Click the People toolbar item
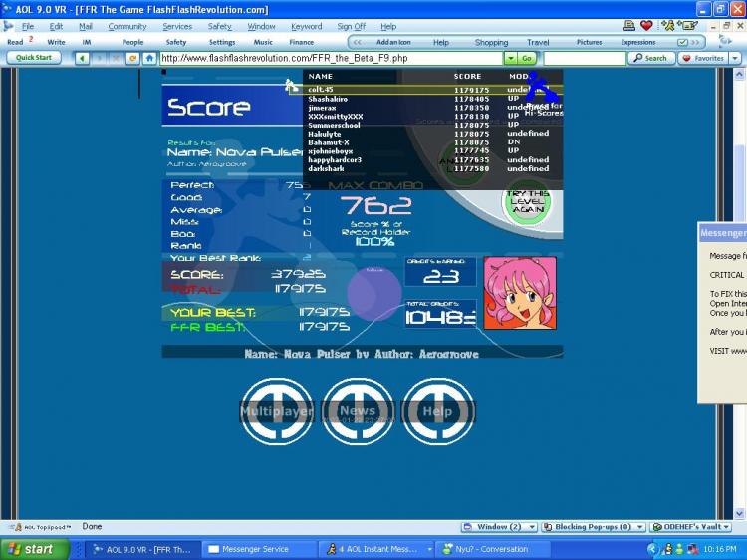 (x=132, y=42)
